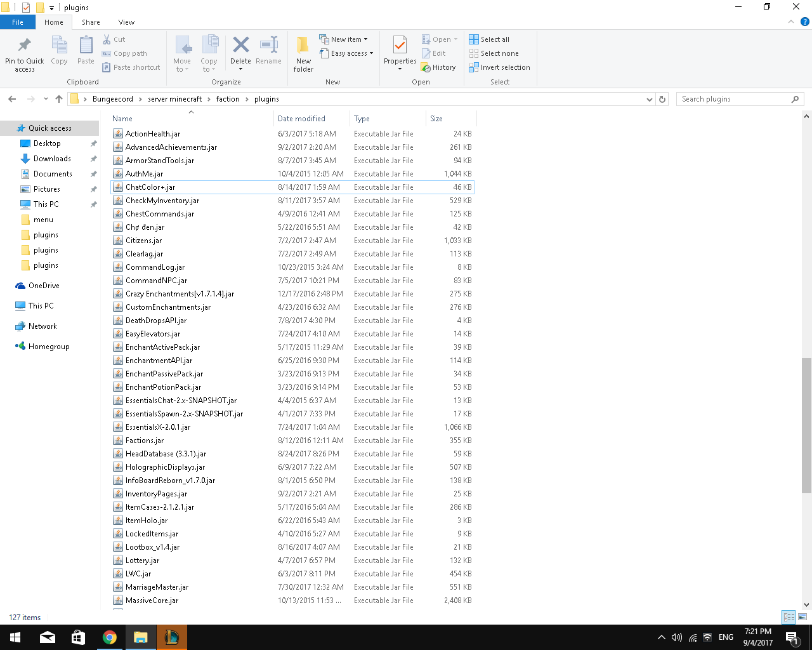The width and height of the screenshot is (812, 650).
Task: Sort files by the Date modified column
Action: tap(303, 119)
